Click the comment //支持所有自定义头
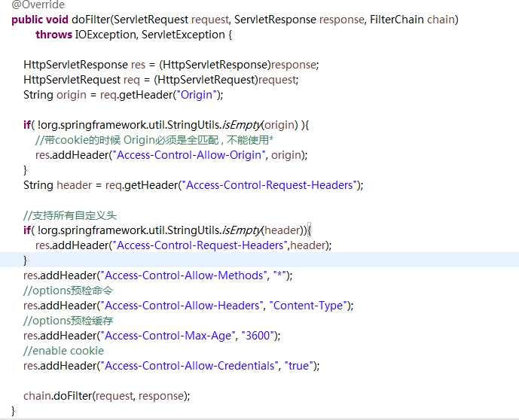Image resolution: width=519 pixels, height=420 pixels. [70, 215]
